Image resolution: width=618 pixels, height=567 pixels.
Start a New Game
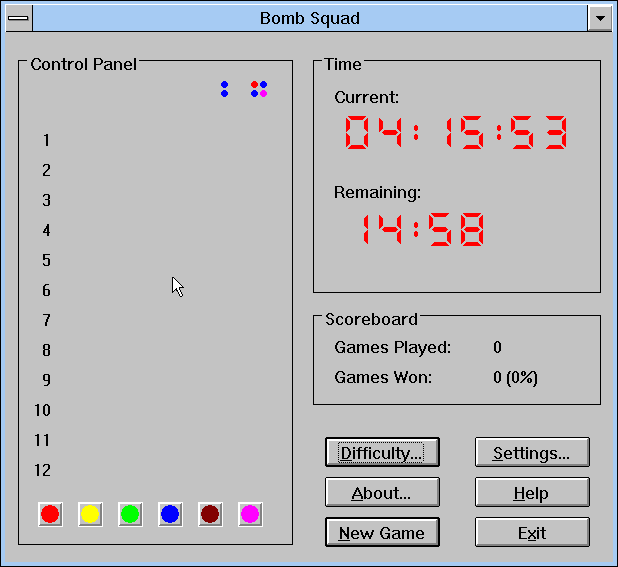(382, 533)
